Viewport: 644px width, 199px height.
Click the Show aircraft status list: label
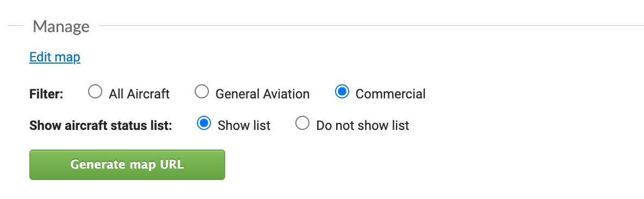pos(101,125)
